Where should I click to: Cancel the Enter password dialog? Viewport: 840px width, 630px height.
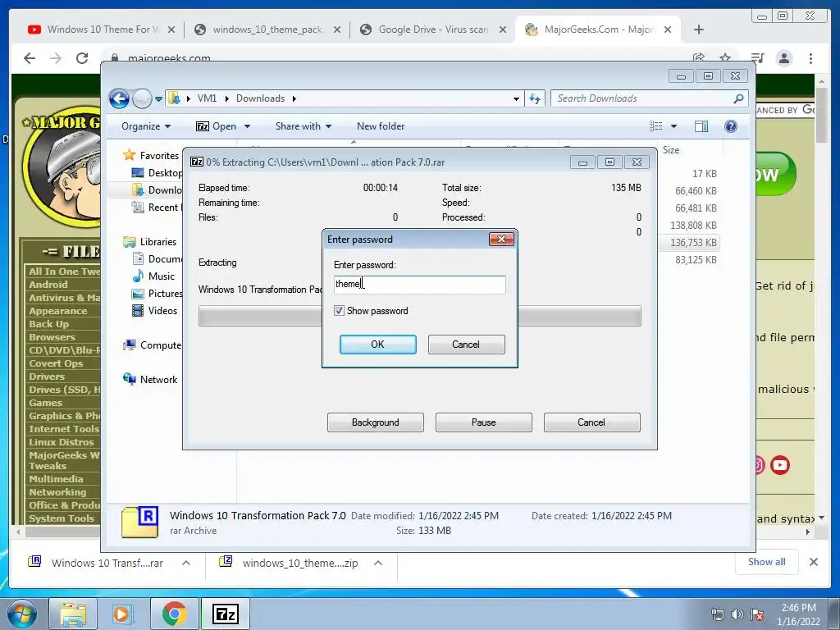pos(466,345)
